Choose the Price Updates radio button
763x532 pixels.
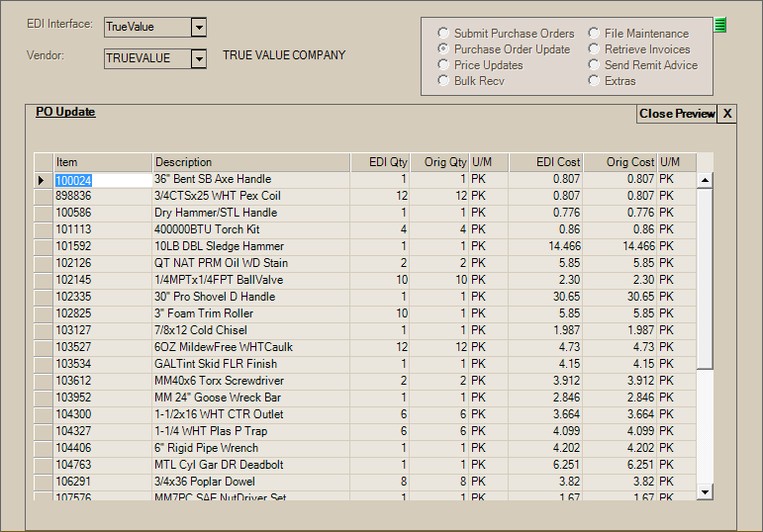click(x=442, y=64)
